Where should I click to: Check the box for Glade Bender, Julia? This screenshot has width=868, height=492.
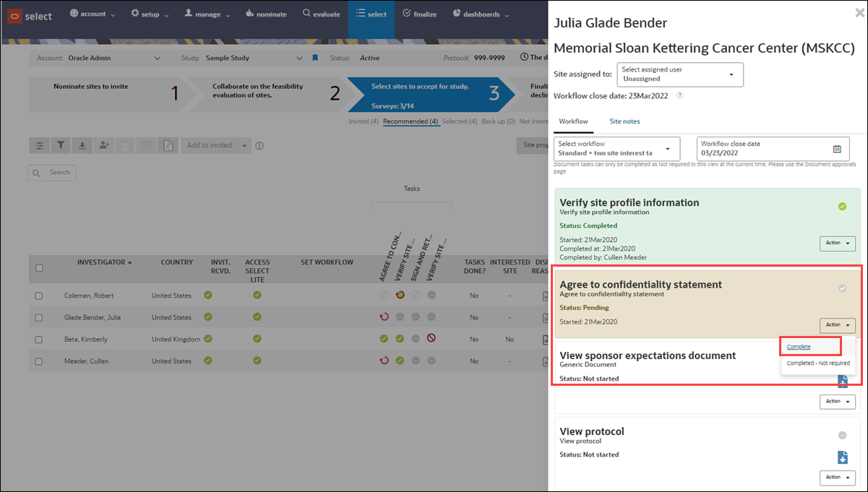click(x=39, y=317)
